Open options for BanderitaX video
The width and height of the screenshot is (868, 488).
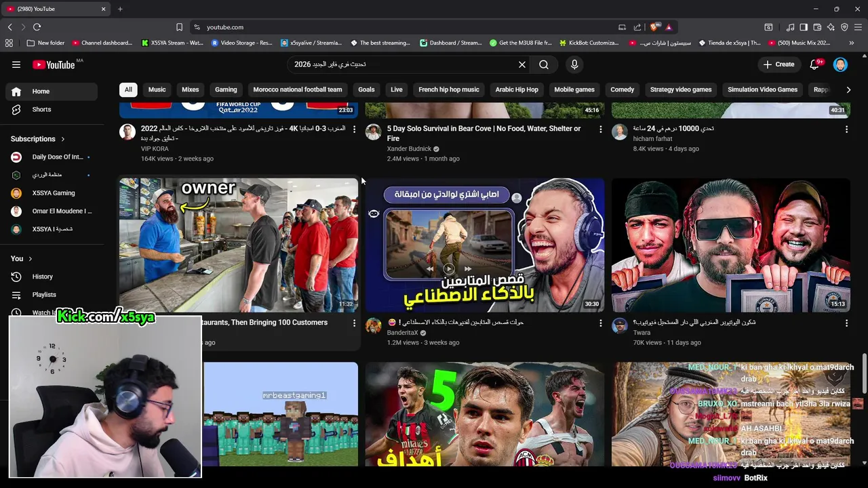click(x=600, y=323)
